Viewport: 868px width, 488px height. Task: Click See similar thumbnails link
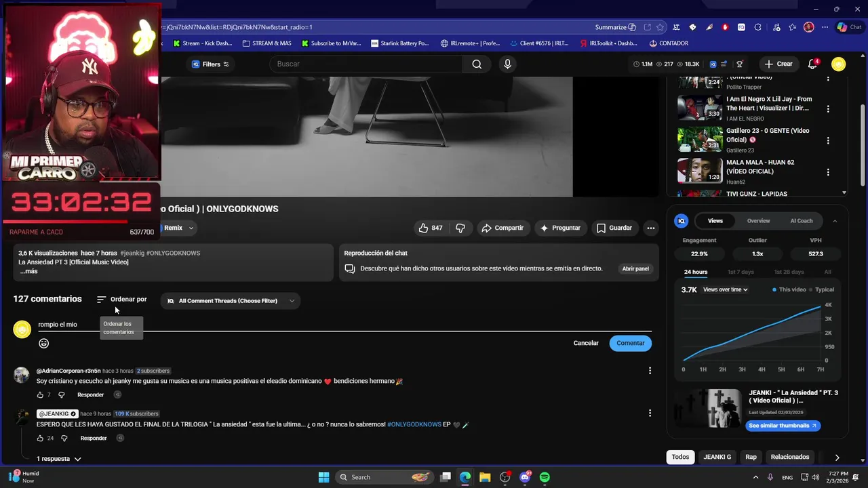click(783, 426)
